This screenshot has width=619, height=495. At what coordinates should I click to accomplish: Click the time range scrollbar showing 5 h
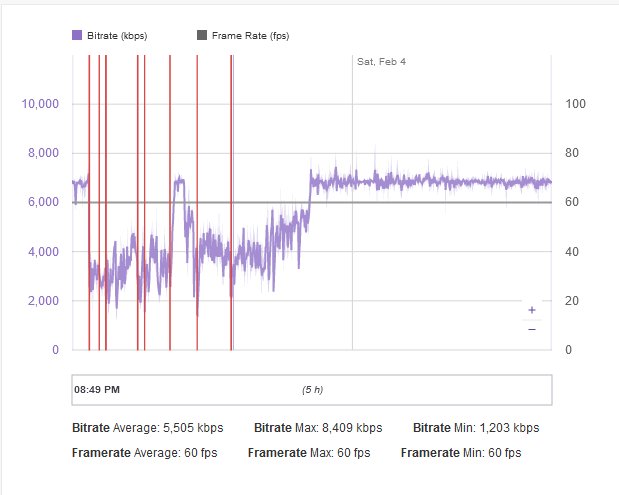coord(311,388)
